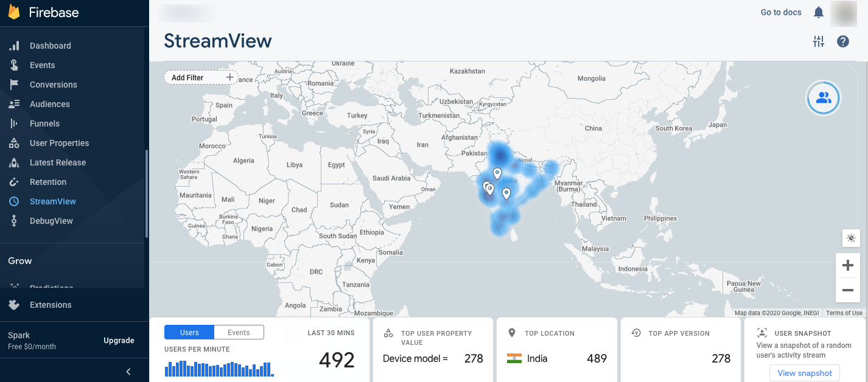Click the Funnels icon in sidebar

point(14,123)
